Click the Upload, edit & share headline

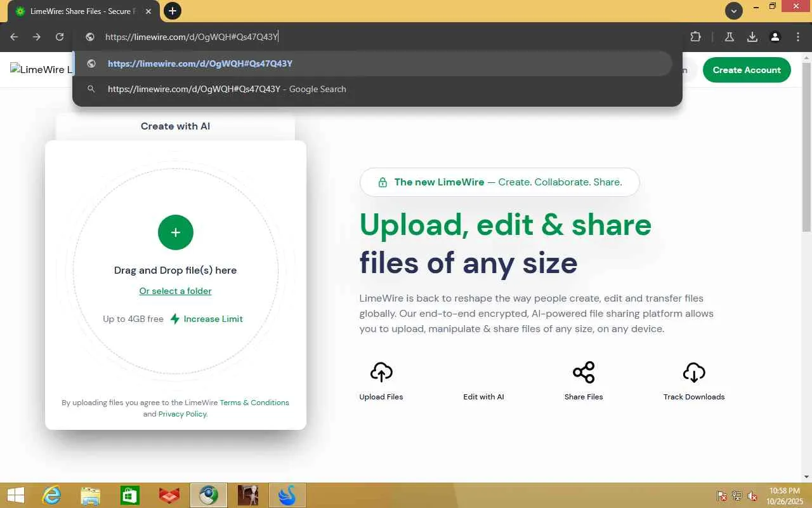click(x=506, y=225)
